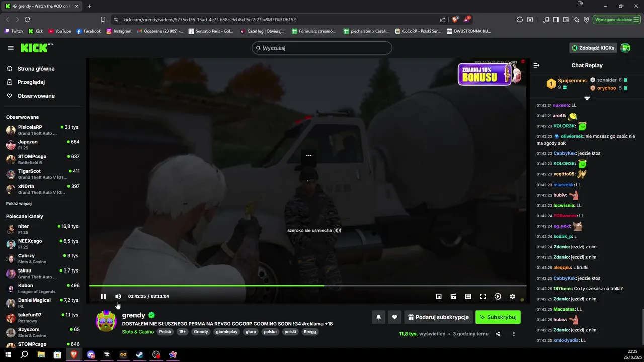This screenshot has height=362, width=644.
Task: Click the Subskrybuj button
Action: pos(498,317)
